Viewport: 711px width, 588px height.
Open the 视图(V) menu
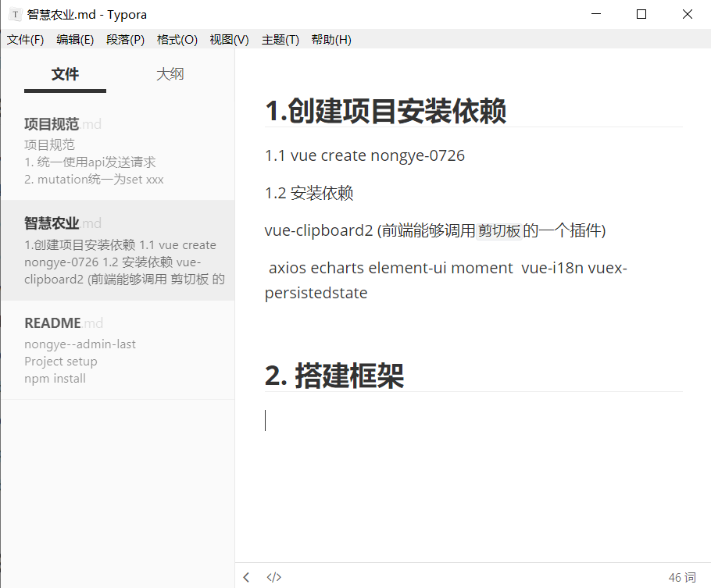(x=229, y=40)
